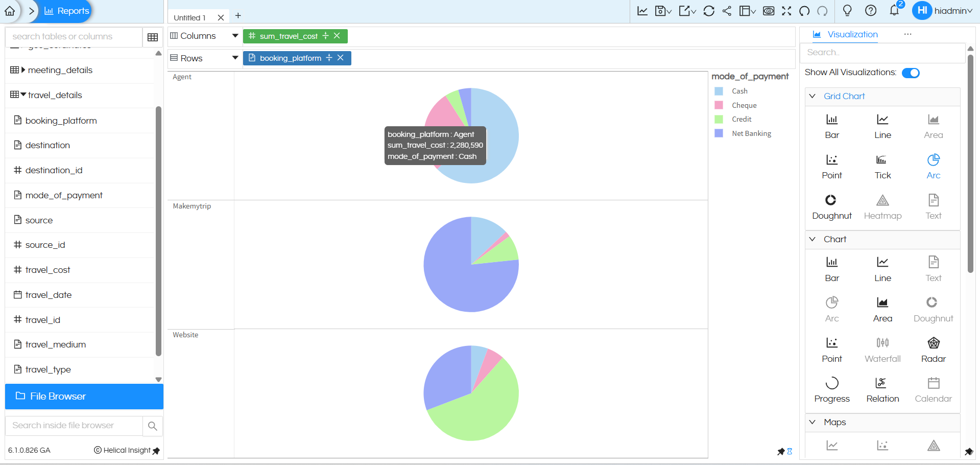Open the share icon in the top toolbar

coord(727,11)
